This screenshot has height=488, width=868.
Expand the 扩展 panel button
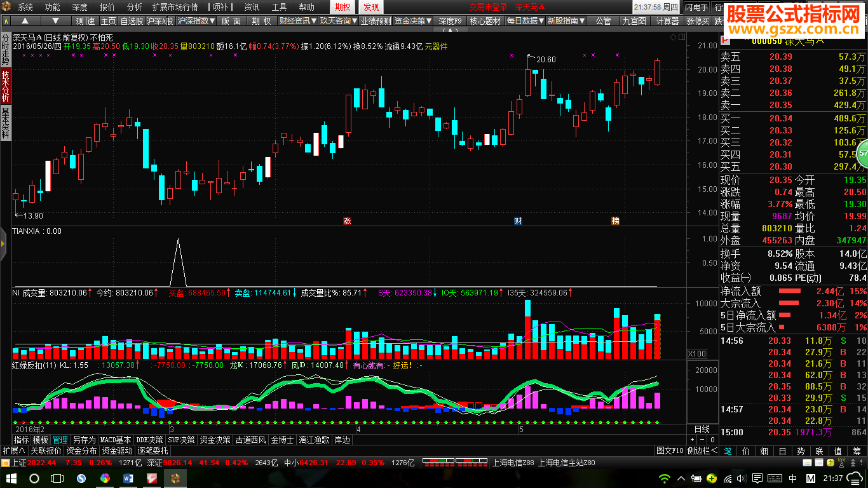[14, 451]
